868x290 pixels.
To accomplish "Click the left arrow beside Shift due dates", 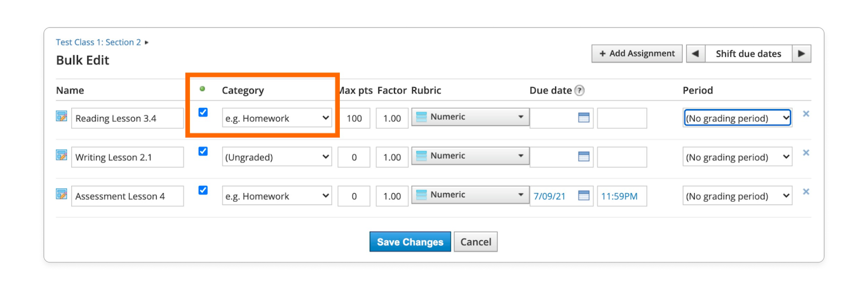I will tap(695, 53).
